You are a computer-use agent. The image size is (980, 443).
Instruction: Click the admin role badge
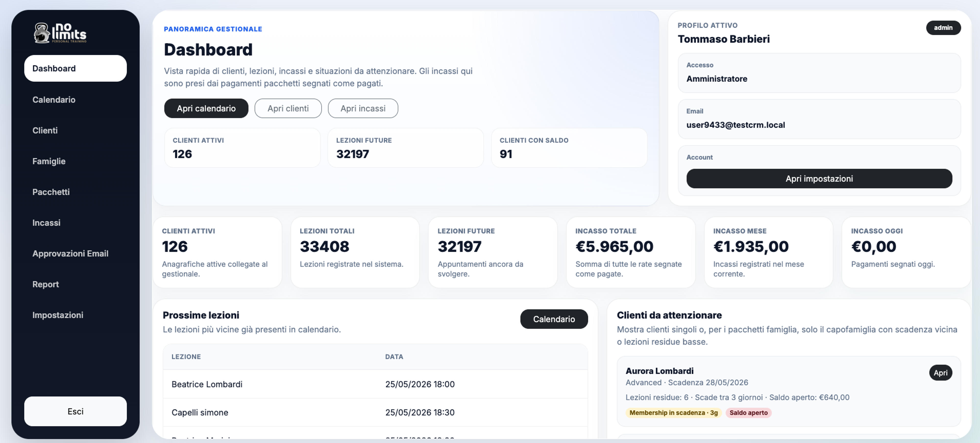[943, 28]
